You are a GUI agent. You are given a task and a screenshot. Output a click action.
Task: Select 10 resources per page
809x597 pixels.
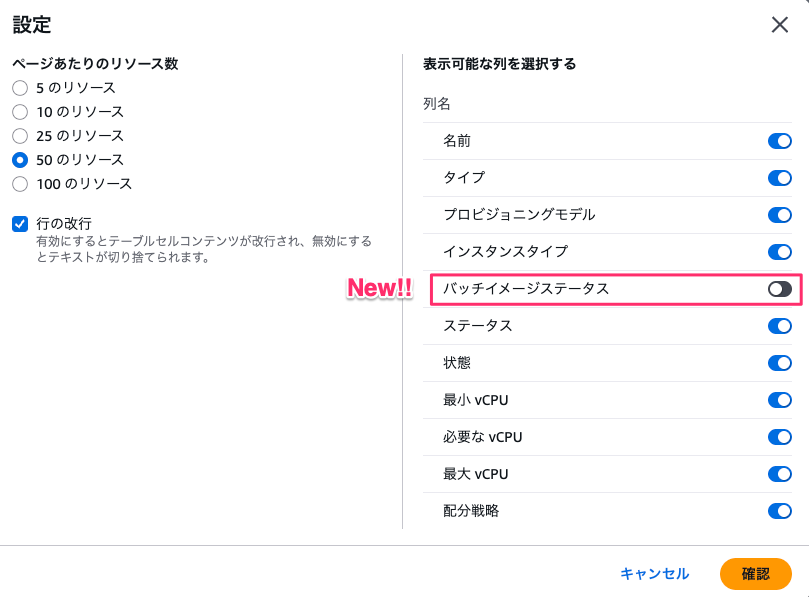(18, 112)
